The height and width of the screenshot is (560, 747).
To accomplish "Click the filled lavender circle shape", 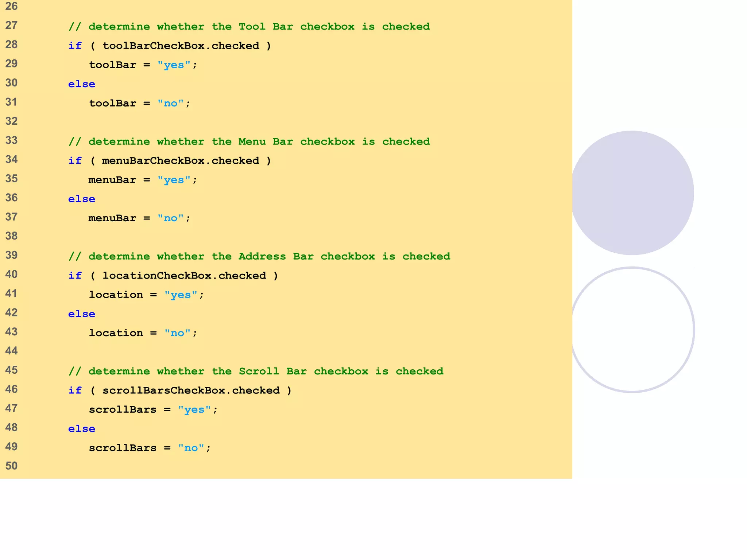I will [x=632, y=193].
